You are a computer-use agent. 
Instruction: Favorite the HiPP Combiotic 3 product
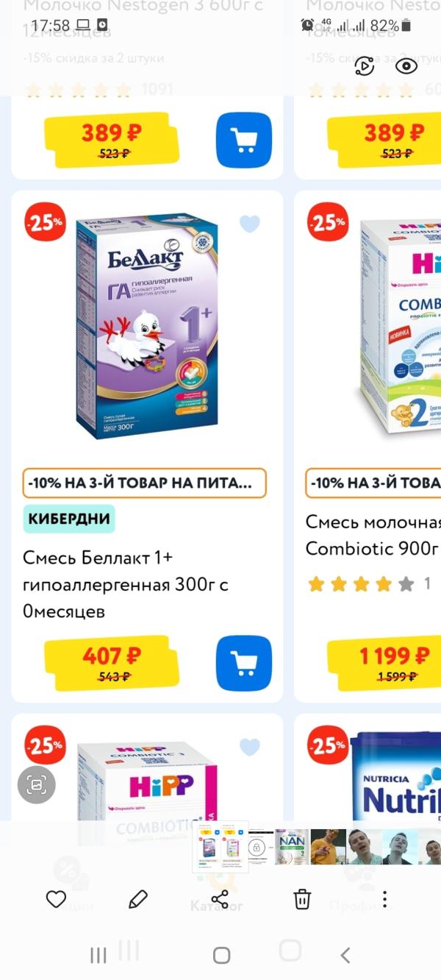coord(250,748)
